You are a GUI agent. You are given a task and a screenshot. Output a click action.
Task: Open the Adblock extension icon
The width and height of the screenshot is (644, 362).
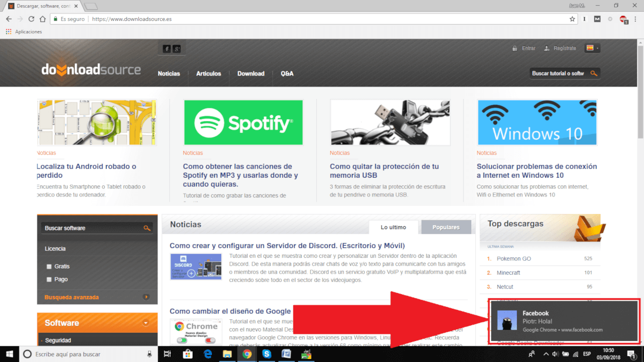pos(624,19)
